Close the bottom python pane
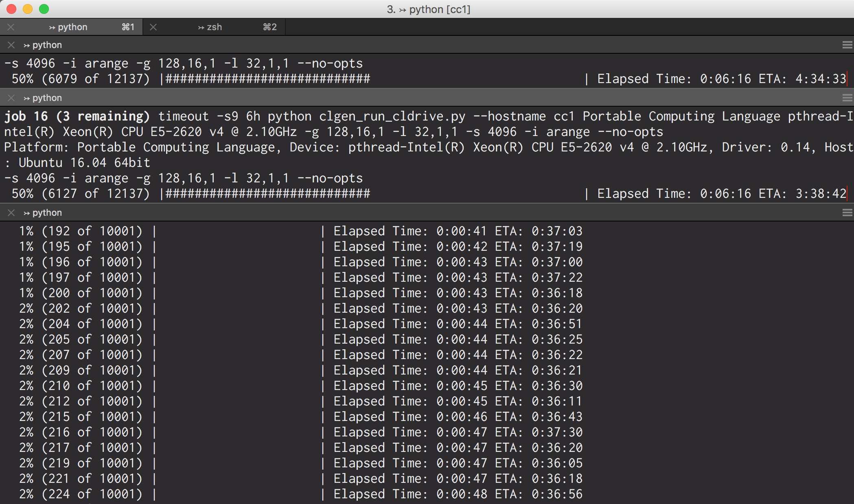Image resolution: width=854 pixels, height=504 pixels. [x=11, y=213]
